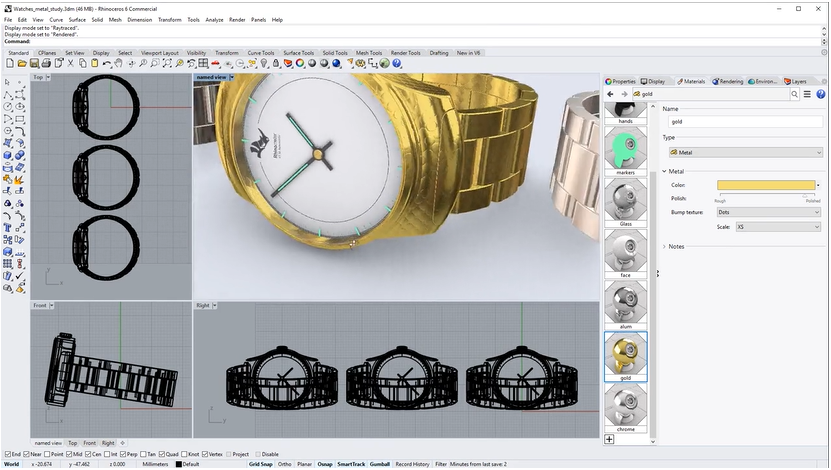
Task: Open the Scale dropdown showing XS
Action: click(779, 227)
